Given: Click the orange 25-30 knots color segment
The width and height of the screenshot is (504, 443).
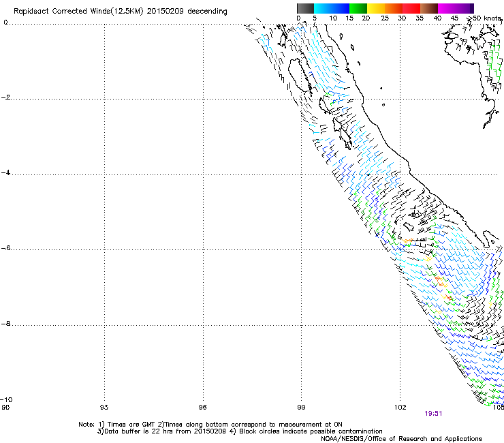Looking at the screenshot, I should pos(394,8).
